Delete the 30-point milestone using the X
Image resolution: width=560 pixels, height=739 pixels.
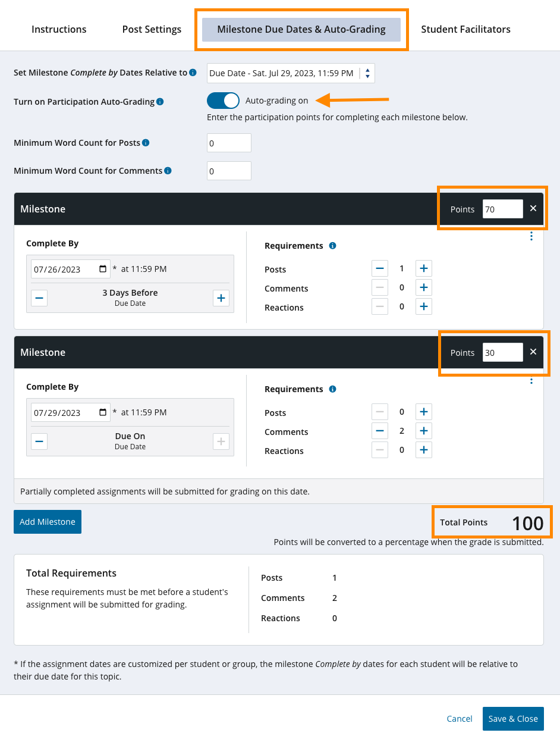(x=533, y=352)
